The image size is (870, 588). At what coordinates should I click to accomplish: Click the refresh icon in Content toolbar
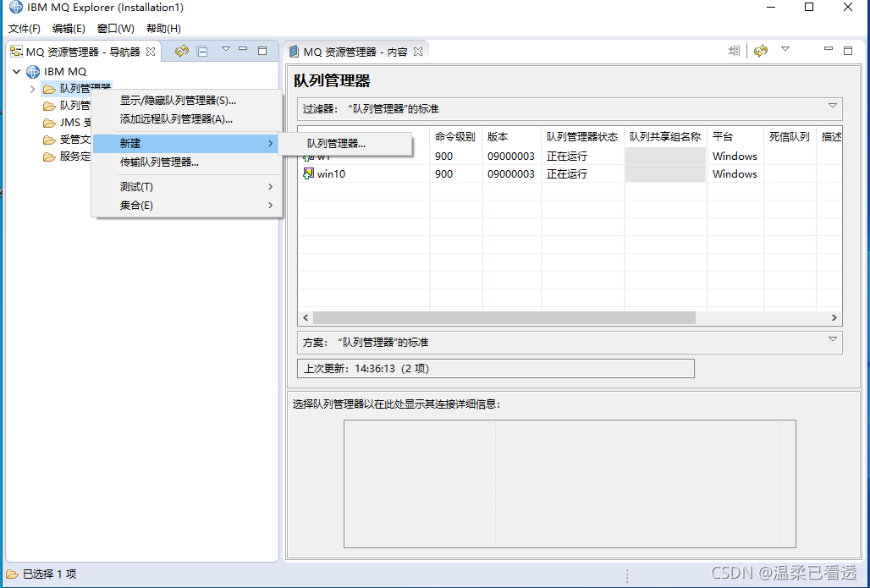761,51
